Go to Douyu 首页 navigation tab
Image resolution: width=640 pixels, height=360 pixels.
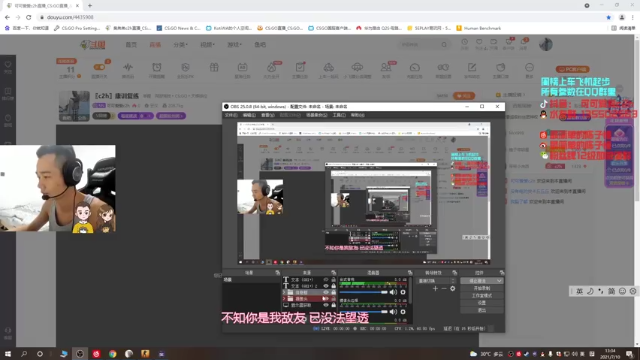click(x=131, y=44)
